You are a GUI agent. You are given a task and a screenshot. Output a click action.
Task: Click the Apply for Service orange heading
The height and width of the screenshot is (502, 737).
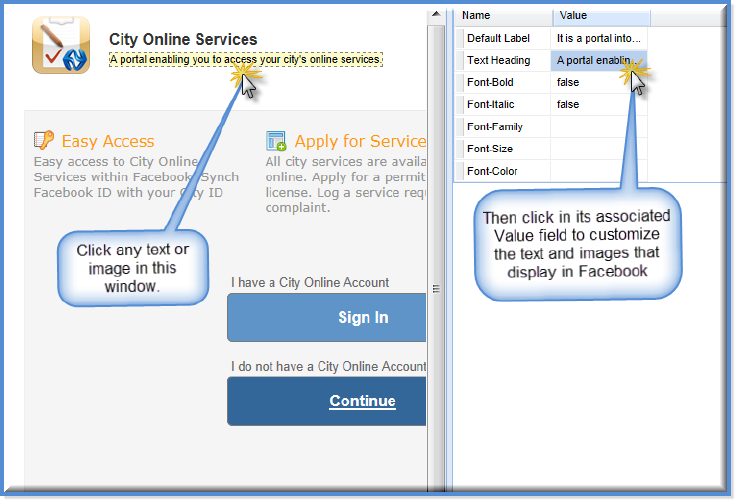coord(360,141)
